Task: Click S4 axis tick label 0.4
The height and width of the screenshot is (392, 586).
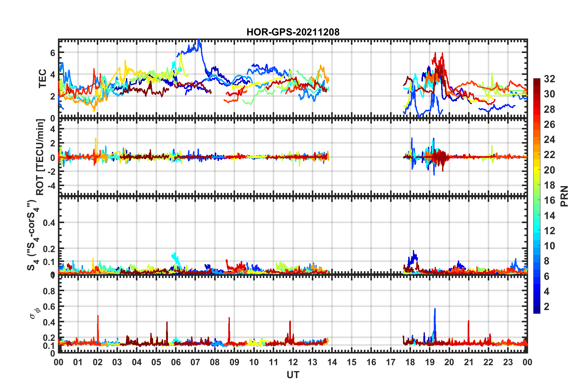Action: pos(49,223)
